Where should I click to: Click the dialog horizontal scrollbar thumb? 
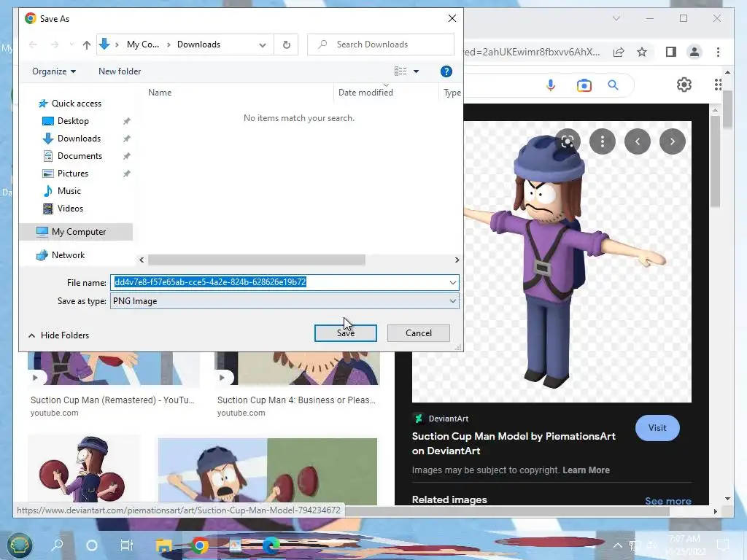[256, 260]
